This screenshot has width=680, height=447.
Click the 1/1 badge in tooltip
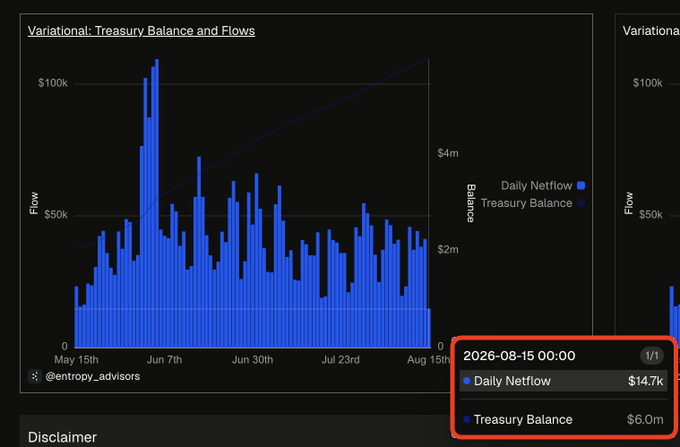pos(652,356)
